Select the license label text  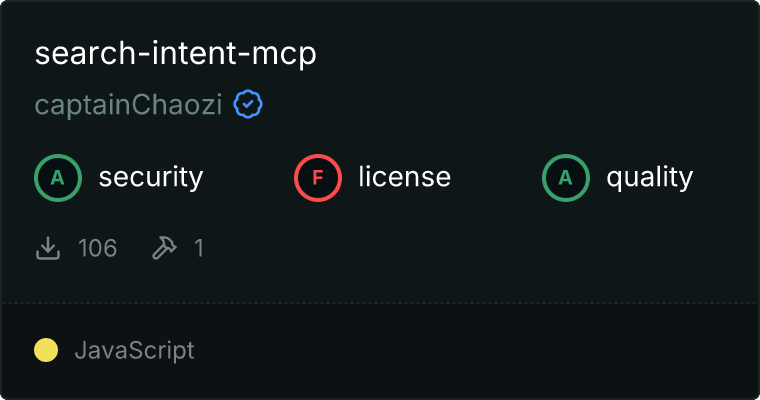point(405,176)
